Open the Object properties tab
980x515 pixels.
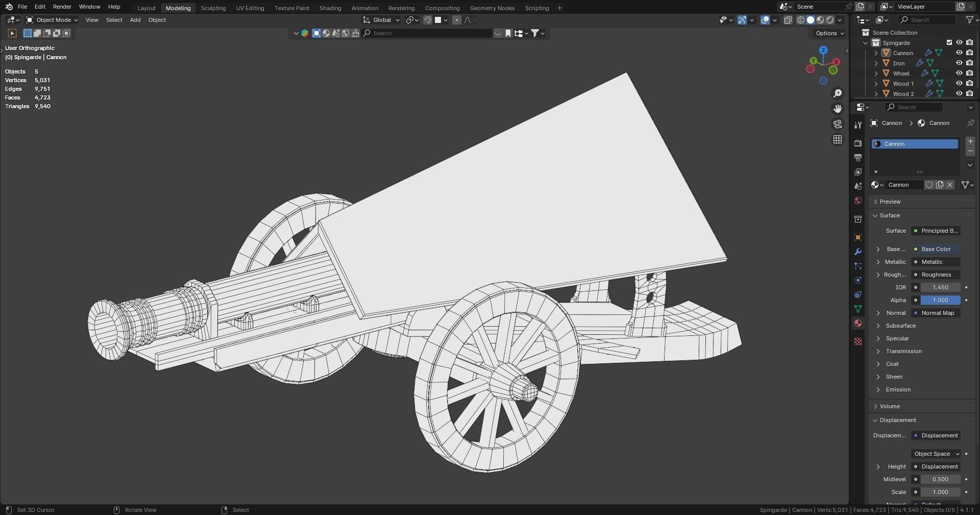(x=858, y=237)
